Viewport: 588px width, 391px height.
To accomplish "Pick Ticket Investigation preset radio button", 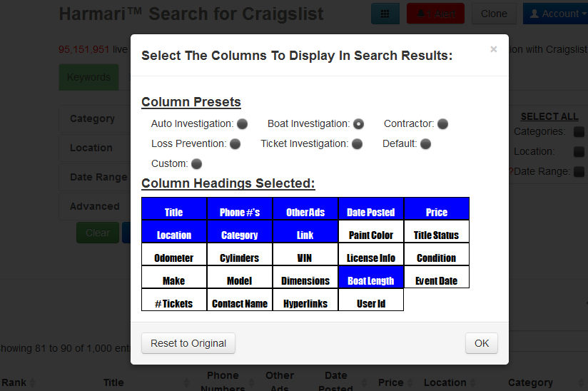I will (357, 144).
